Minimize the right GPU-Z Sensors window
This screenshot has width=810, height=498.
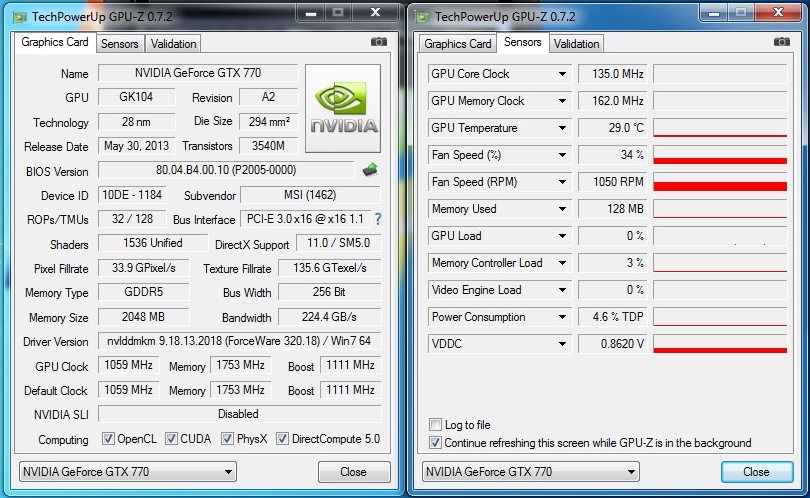pos(713,13)
